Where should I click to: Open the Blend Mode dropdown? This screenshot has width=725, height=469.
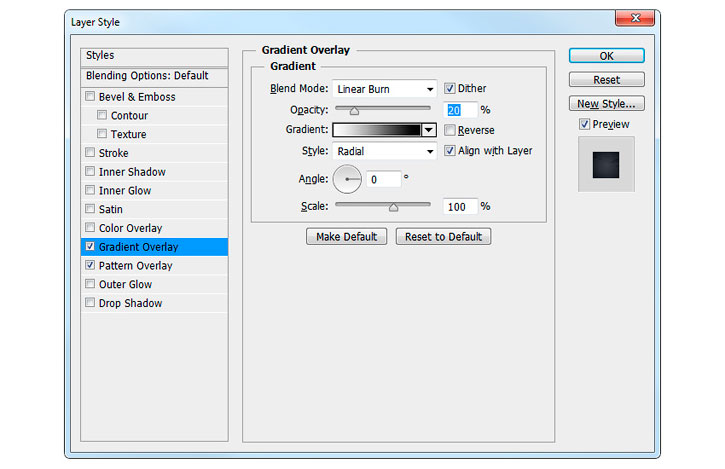click(384, 89)
